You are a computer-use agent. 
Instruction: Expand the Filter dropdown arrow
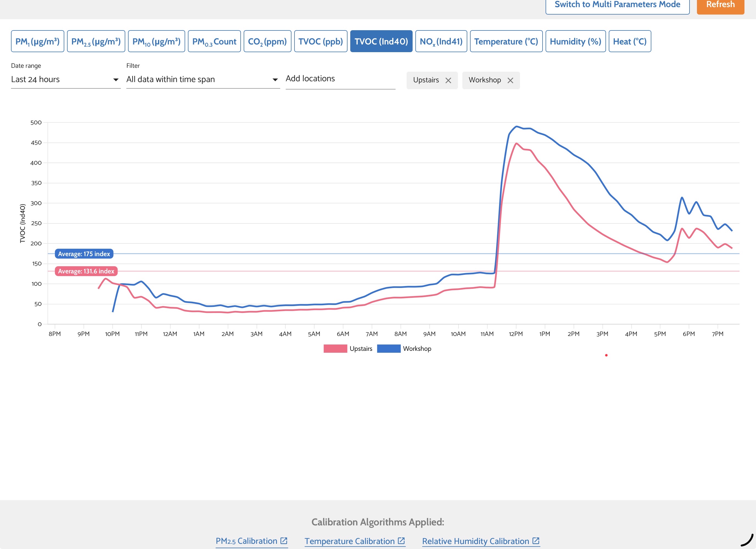click(x=275, y=80)
